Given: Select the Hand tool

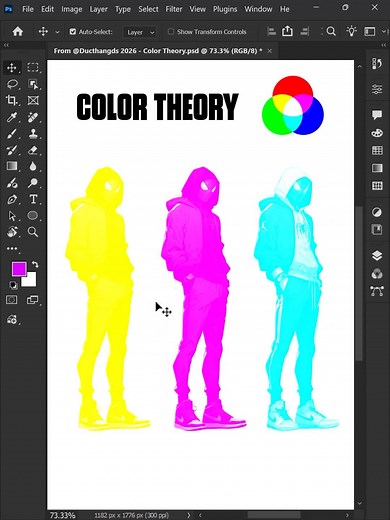Looking at the screenshot, I should pyautogui.click(x=12, y=232).
